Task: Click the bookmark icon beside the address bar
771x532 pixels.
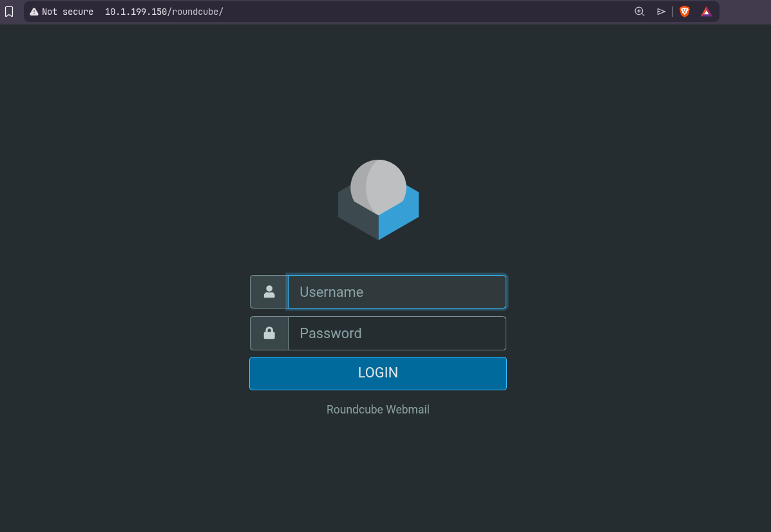Action: point(9,12)
